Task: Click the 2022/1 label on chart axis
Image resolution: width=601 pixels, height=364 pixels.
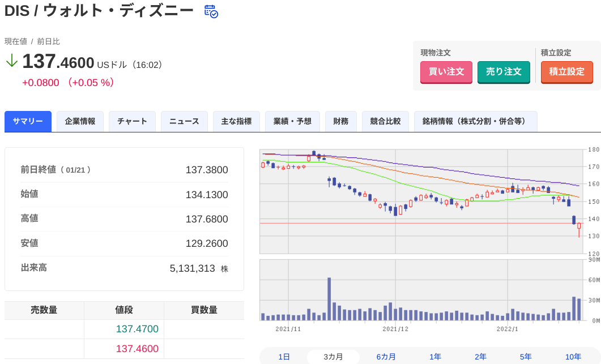Action: pos(507,329)
